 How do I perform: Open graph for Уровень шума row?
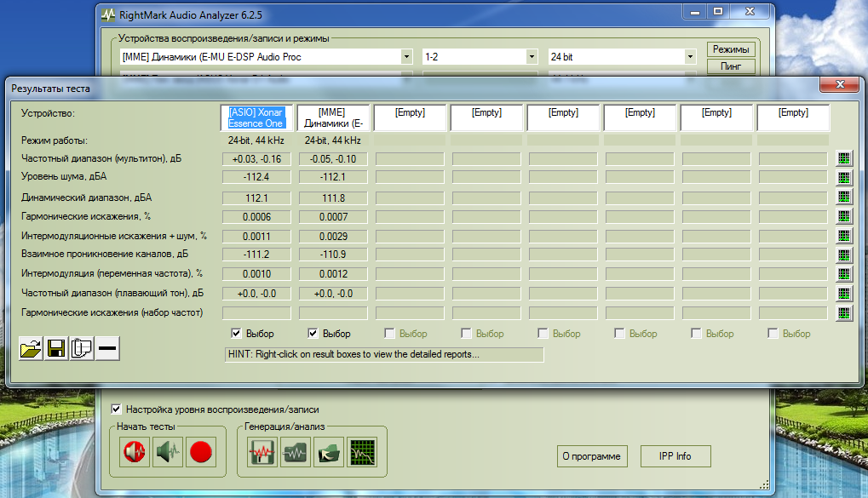pyautogui.click(x=843, y=178)
